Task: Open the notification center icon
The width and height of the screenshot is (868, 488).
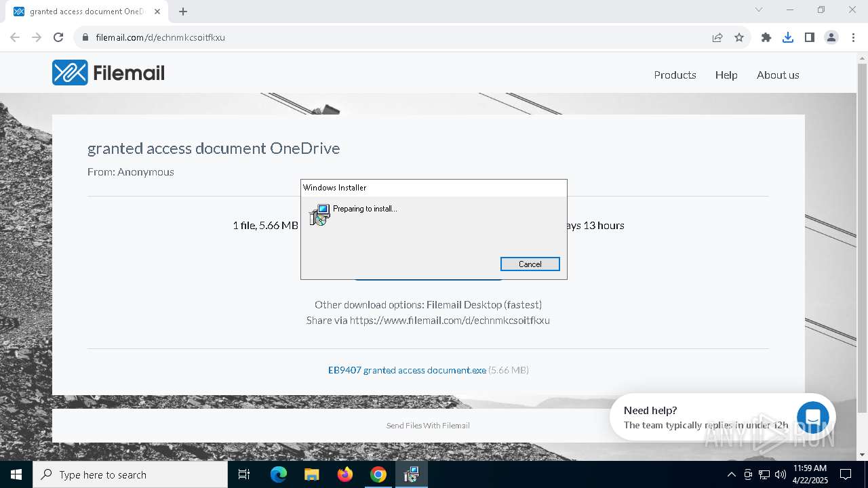Action: click(846, 474)
